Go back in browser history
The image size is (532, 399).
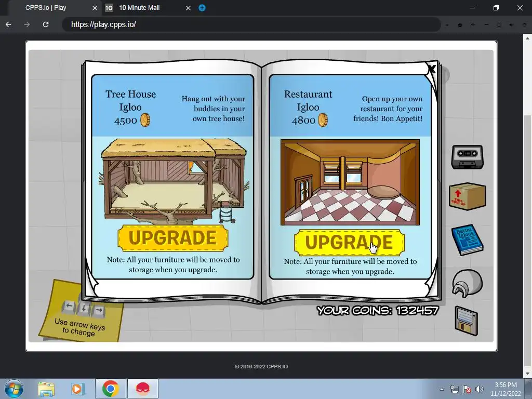(8, 24)
